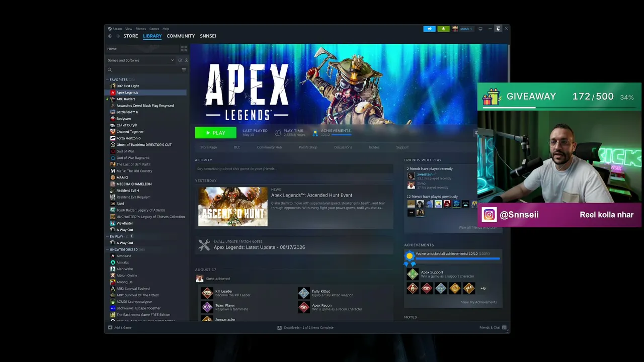This screenshot has height=362, width=644.
Task: Open the Ascended Hunt news thumbnail
Action: [233, 207]
